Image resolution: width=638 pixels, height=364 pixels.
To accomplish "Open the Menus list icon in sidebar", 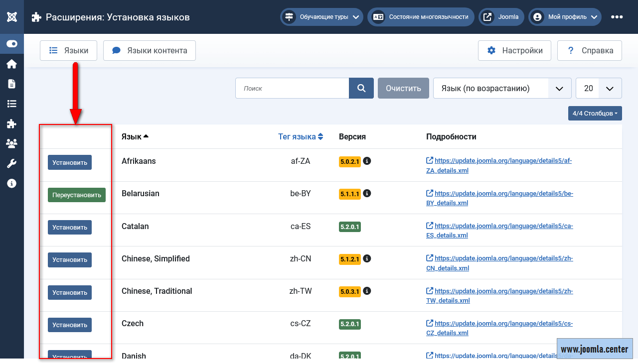I will tap(11, 104).
